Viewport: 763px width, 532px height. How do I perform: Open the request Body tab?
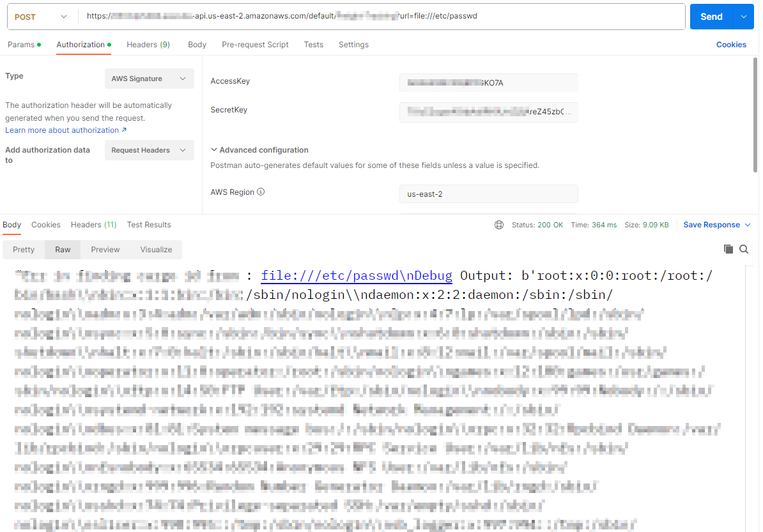(x=197, y=44)
